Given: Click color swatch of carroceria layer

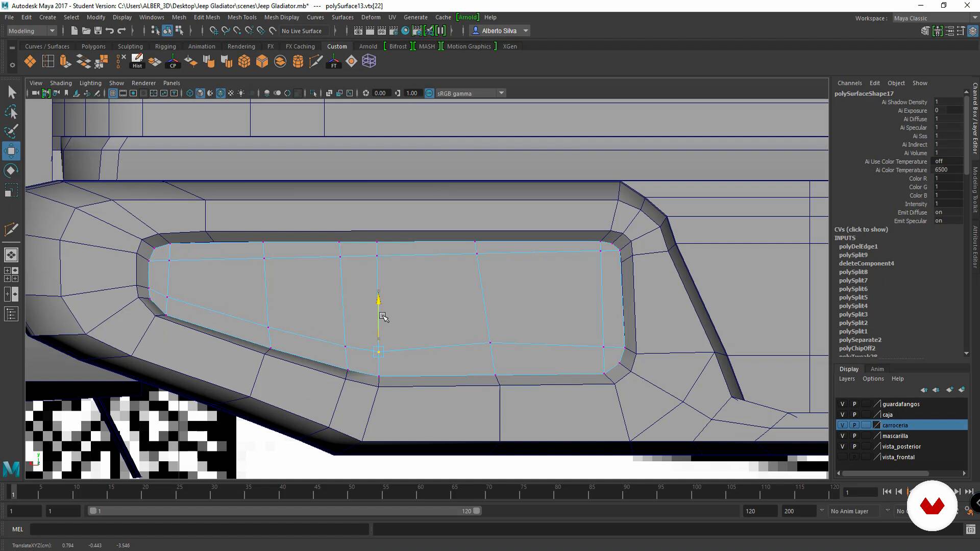Looking at the screenshot, I should (x=877, y=425).
